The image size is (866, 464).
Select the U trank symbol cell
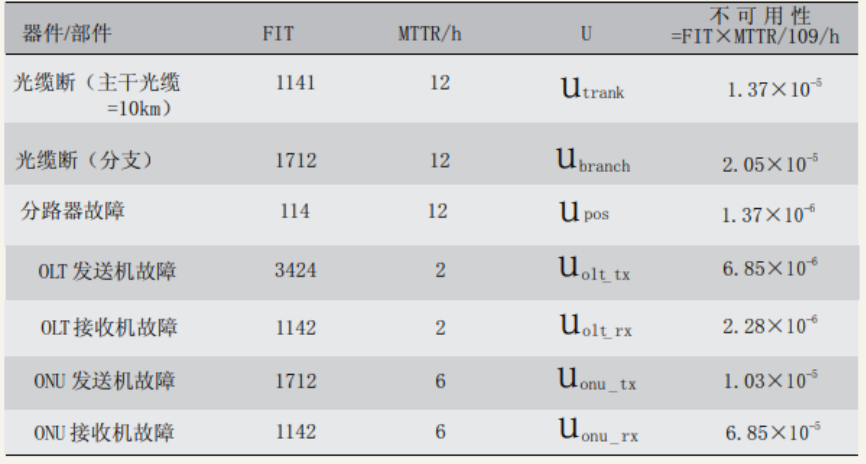point(593,88)
